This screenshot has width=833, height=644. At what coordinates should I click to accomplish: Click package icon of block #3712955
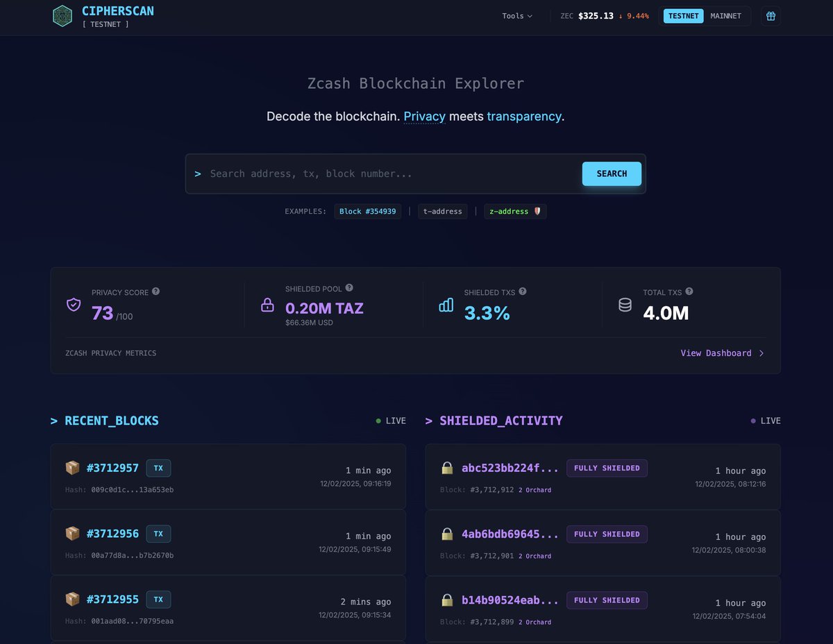[72, 600]
